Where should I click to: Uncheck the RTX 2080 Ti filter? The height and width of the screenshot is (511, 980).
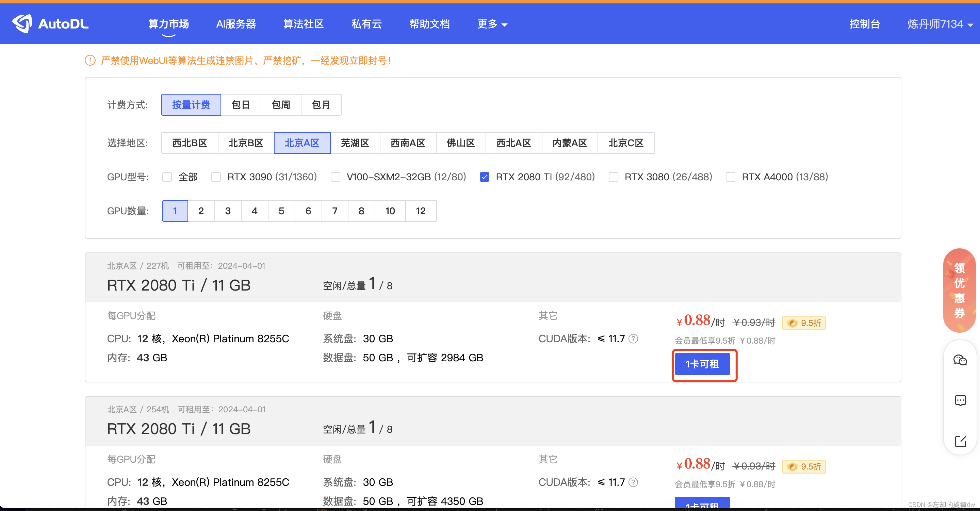coord(484,177)
